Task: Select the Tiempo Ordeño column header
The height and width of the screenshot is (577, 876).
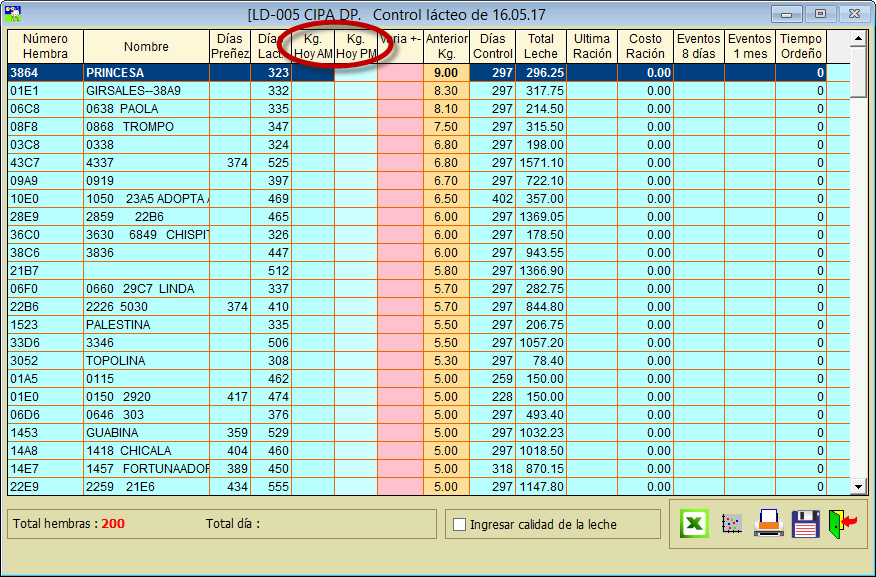Action: (801, 46)
